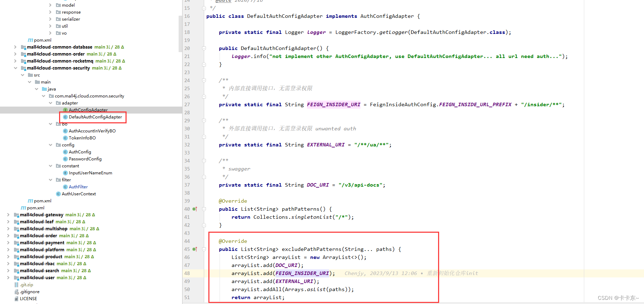644x304 pixels.
Task: Click DOC_URI constant on line 37
Action: click(x=318, y=185)
